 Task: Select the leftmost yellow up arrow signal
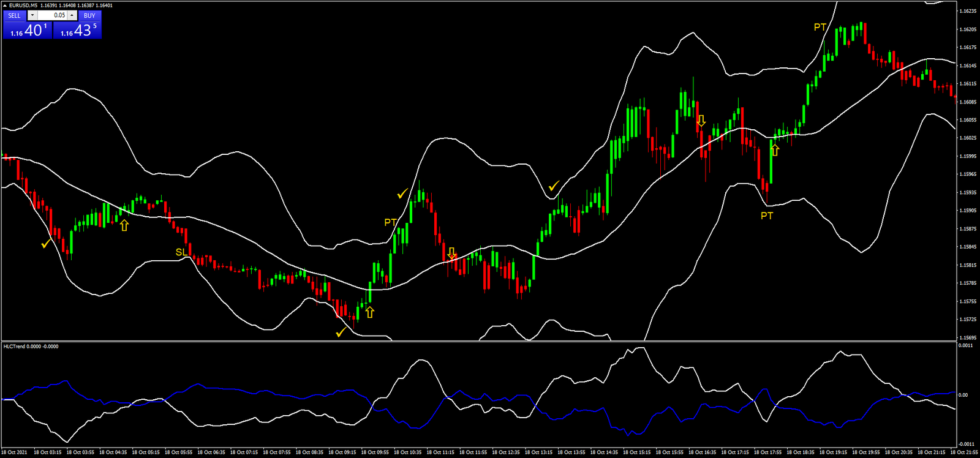coord(124,226)
